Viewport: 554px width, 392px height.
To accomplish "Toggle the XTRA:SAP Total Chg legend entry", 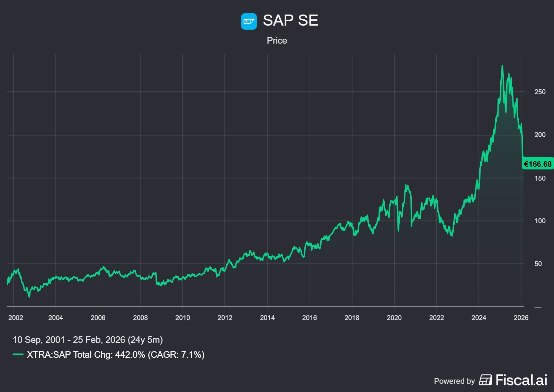I will coord(116,355).
